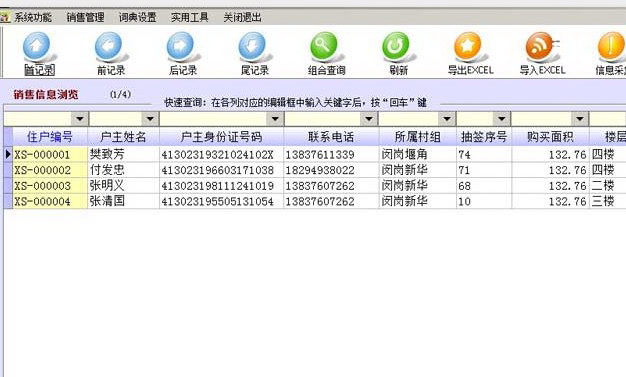Expand filter dropdown above 联系电话 column
The height and width of the screenshot is (377, 626).
pyautogui.click(x=369, y=119)
